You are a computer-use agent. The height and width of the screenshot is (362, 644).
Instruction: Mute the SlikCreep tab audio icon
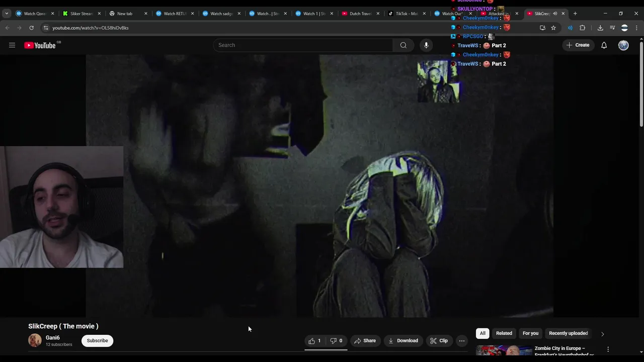tap(555, 14)
